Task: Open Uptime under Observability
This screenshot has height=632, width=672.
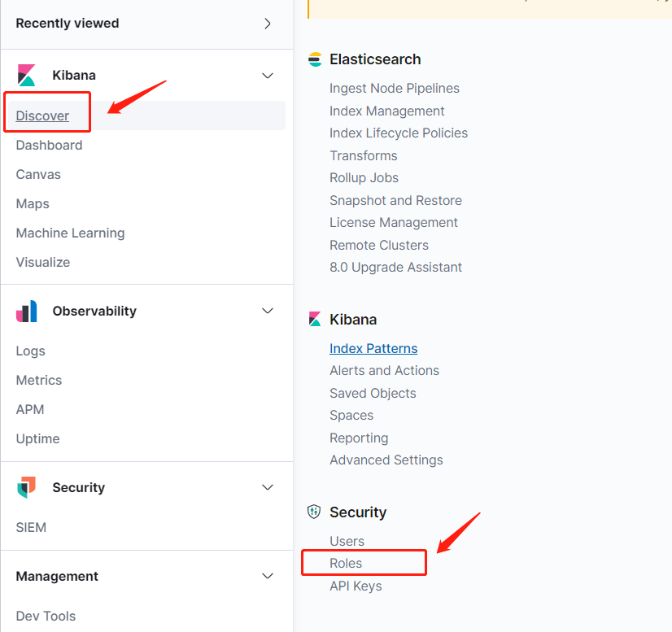Action: [x=37, y=438]
